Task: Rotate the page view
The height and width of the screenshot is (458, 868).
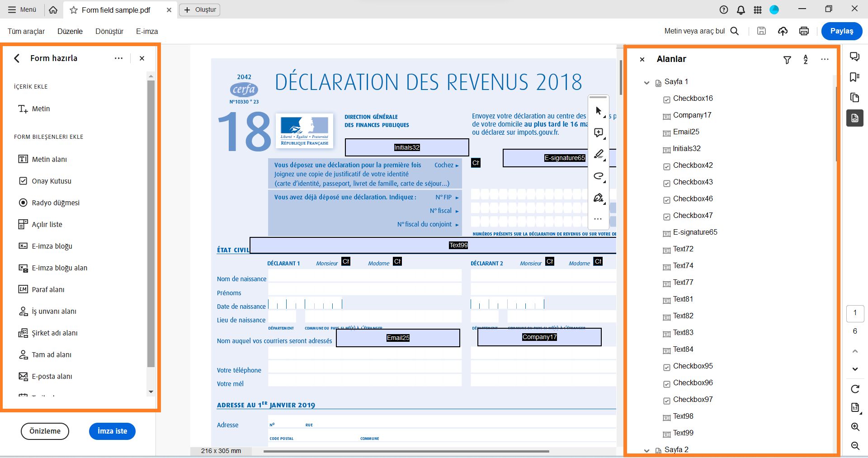Action: (x=855, y=389)
